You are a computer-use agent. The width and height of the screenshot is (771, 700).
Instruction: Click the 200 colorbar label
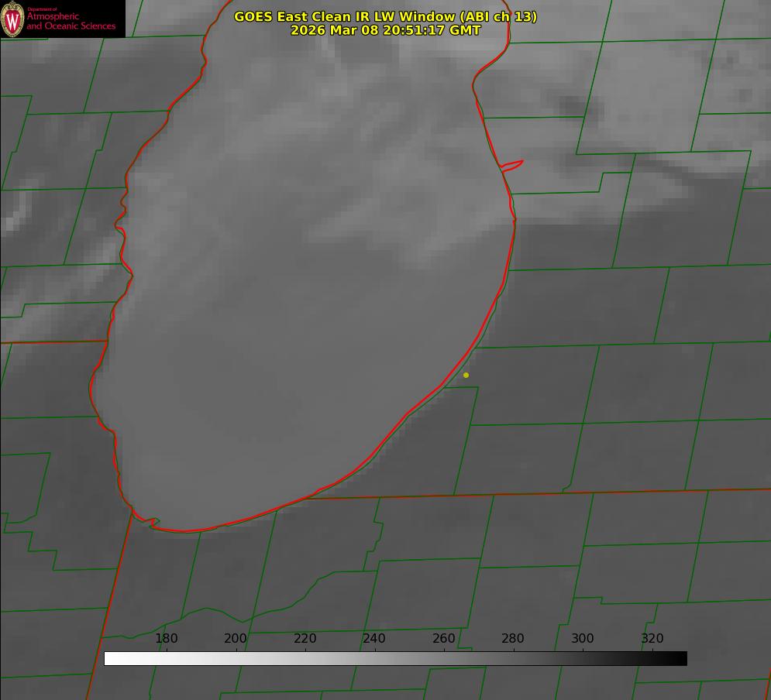coord(236,639)
